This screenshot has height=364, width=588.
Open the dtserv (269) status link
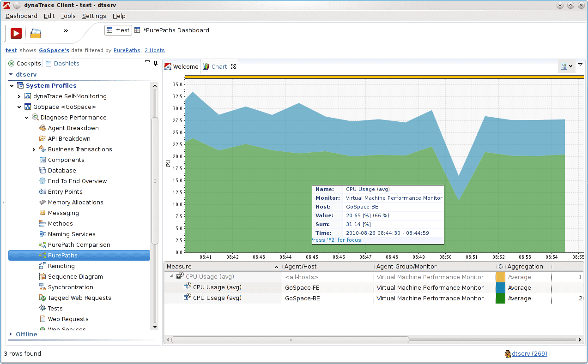click(x=529, y=354)
